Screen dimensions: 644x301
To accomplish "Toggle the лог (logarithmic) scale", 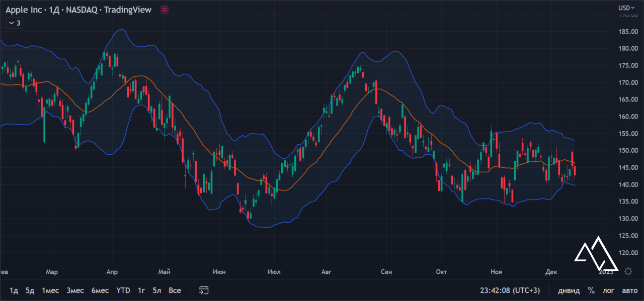I will click(x=609, y=290).
